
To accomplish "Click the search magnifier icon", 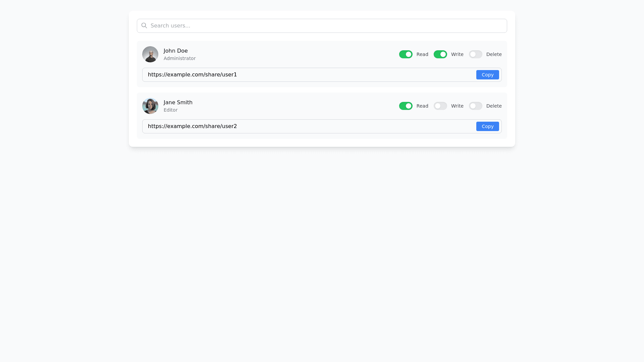I will pos(144,25).
